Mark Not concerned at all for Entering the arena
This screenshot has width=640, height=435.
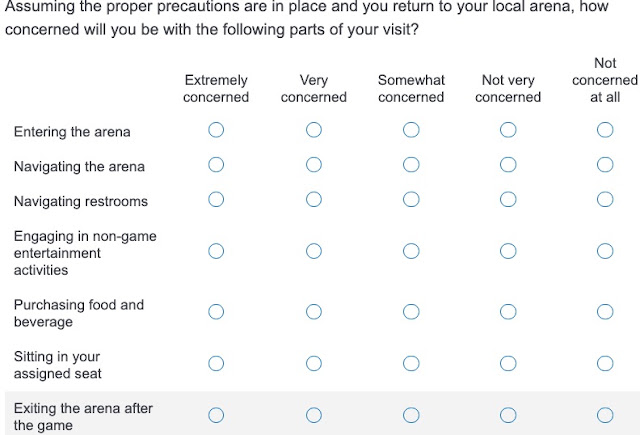(x=605, y=130)
